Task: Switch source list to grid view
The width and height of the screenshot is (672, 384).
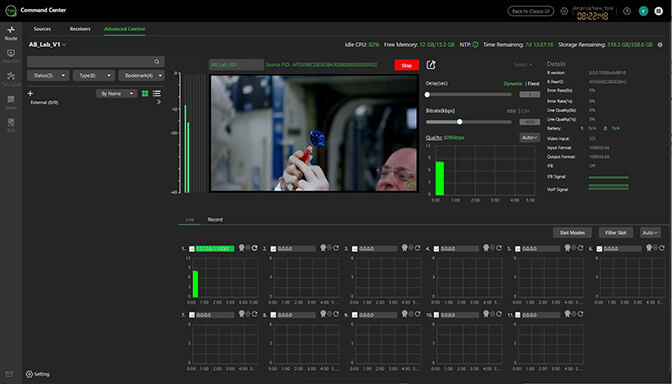Action: tap(145, 93)
